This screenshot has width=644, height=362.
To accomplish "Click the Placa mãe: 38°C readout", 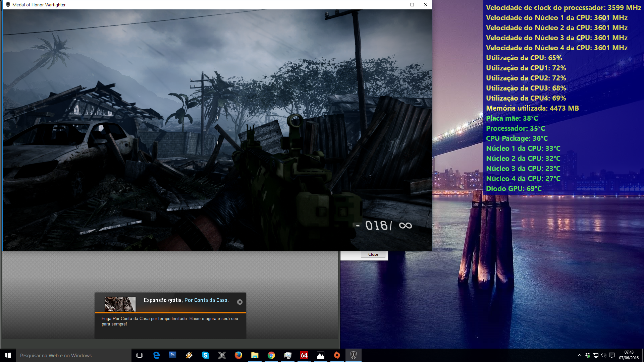I will pos(512,118).
